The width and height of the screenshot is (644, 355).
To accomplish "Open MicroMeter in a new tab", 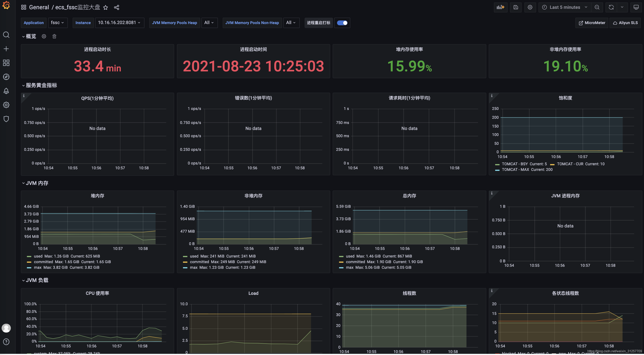I will pos(591,23).
